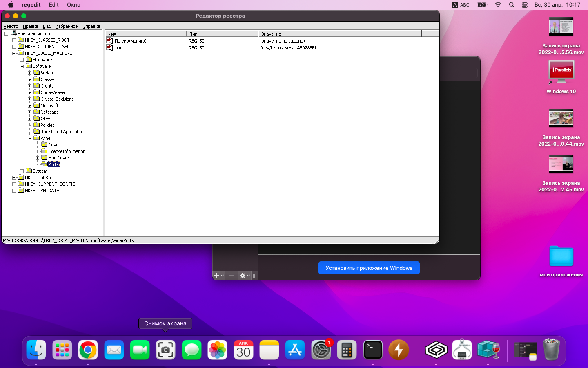Open the Terminal app in the Dock
The width and height of the screenshot is (588, 368).
tap(373, 350)
